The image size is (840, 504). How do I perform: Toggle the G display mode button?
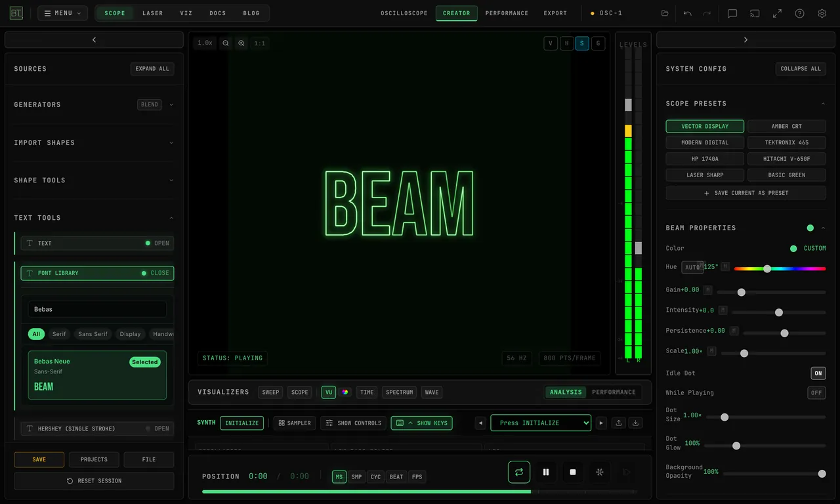pos(598,43)
